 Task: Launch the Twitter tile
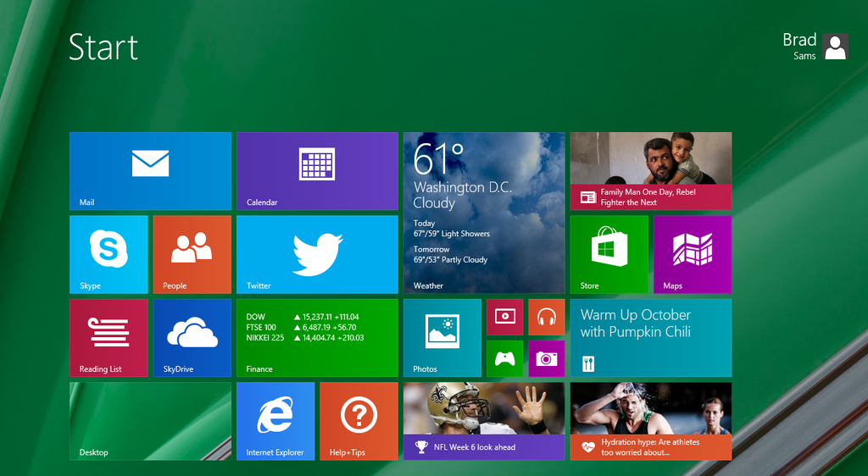pyautogui.click(x=317, y=254)
